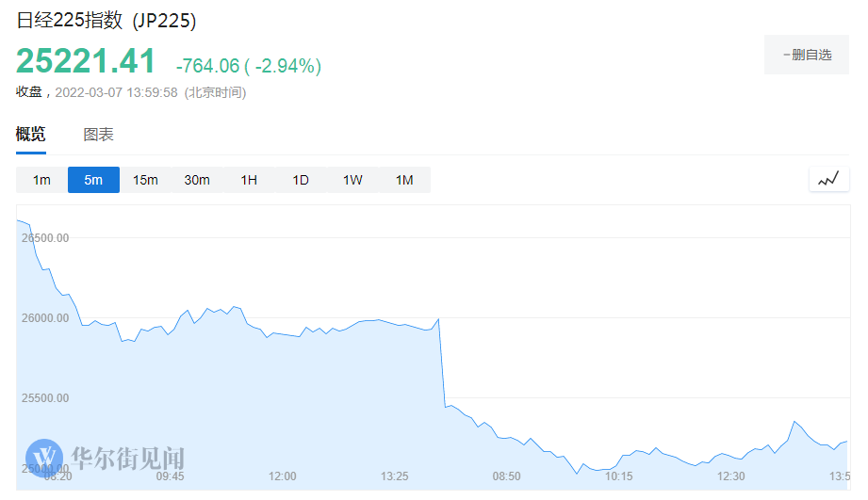Click the 26000.00 price axis label
Screen dimensions: 868x500
coord(44,318)
